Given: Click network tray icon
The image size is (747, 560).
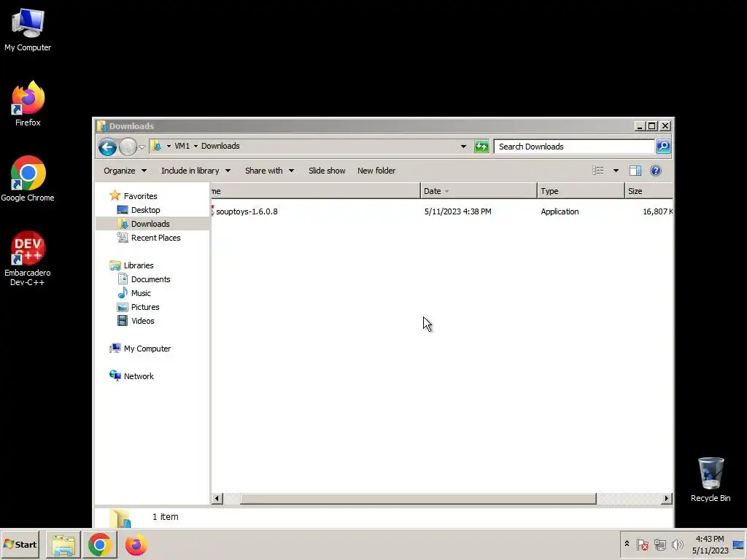Looking at the screenshot, I should tap(659, 544).
